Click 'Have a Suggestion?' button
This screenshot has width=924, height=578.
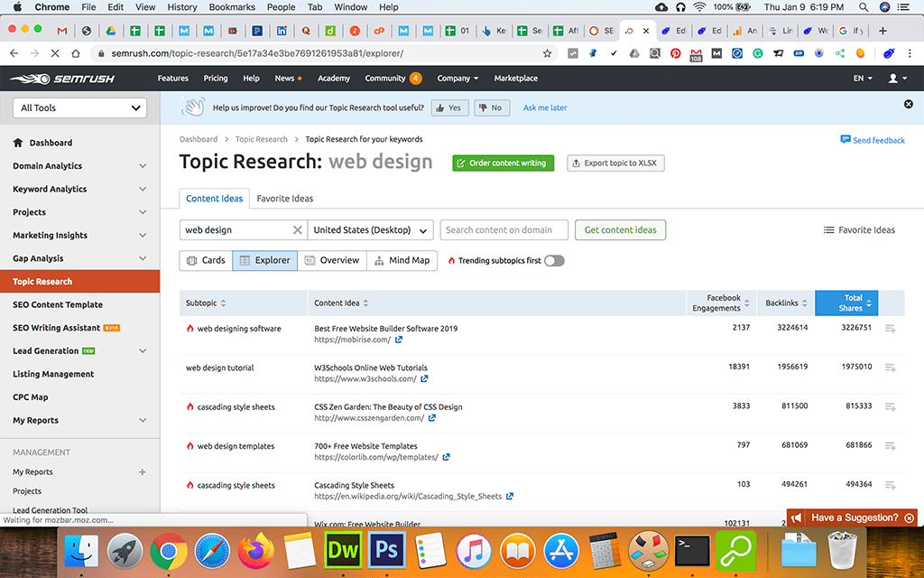(852, 517)
